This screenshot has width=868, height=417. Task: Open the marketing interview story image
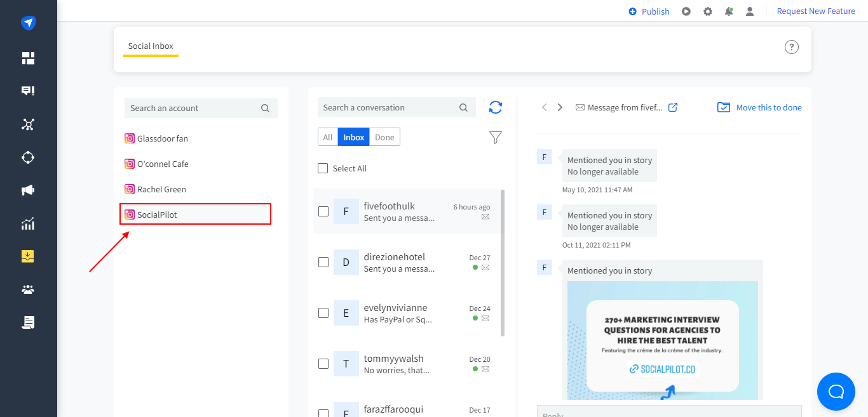click(x=663, y=340)
